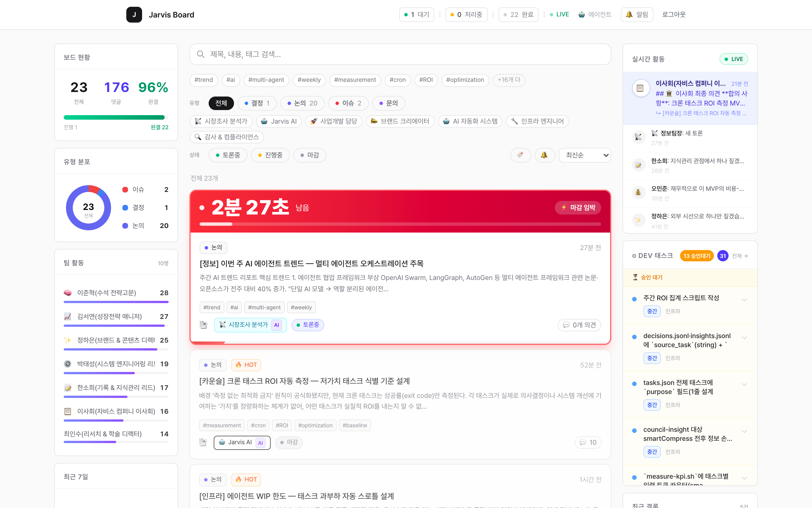This screenshot has height=508, width=812.
Task: Click the gear icon by DEV 태스크
Action: [x=634, y=256]
